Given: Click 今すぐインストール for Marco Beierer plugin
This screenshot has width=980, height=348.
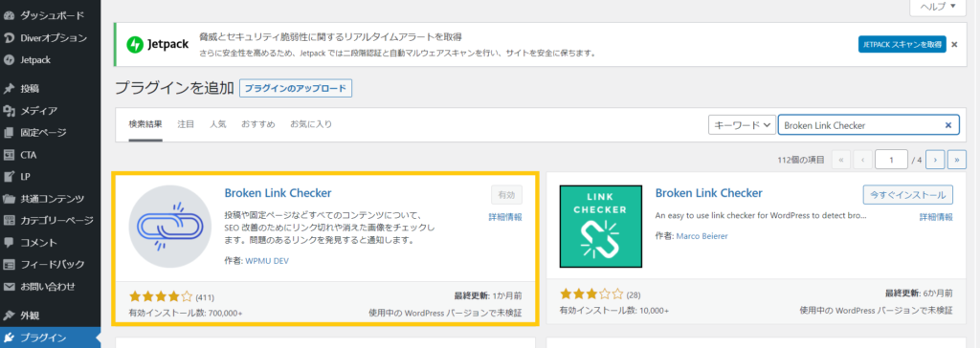Looking at the screenshot, I should pos(908,195).
